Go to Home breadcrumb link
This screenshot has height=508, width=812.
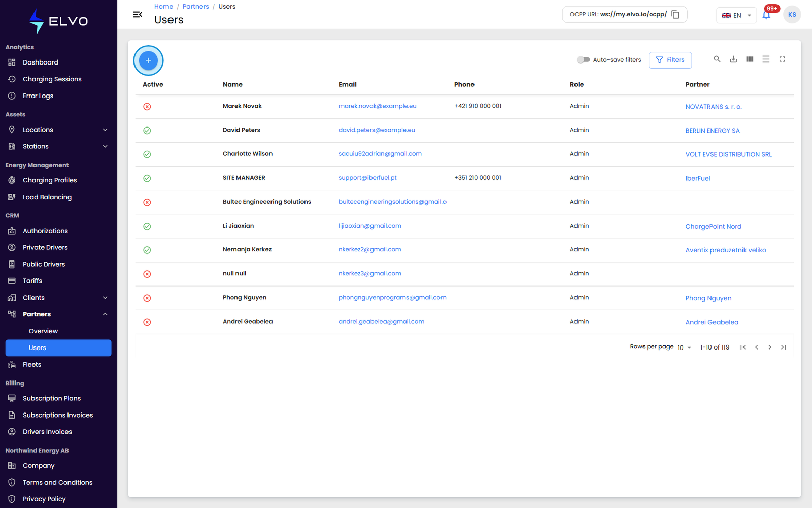(x=163, y=7)
